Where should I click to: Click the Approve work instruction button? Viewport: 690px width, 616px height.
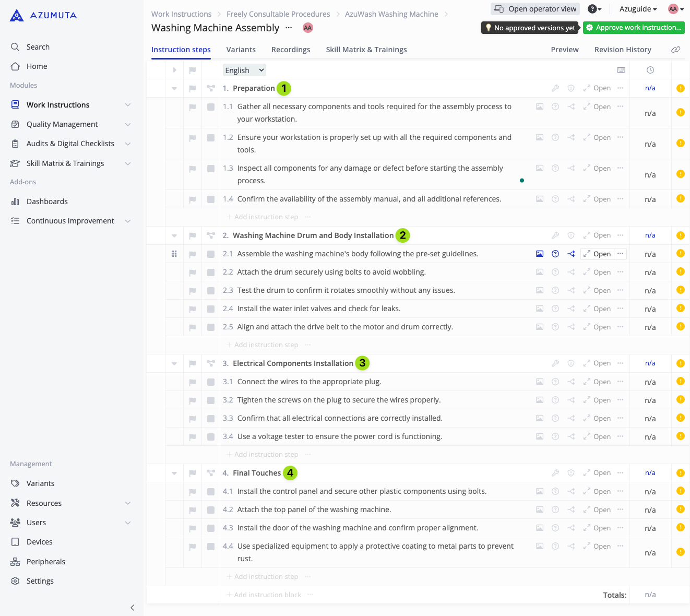[634, 28]
